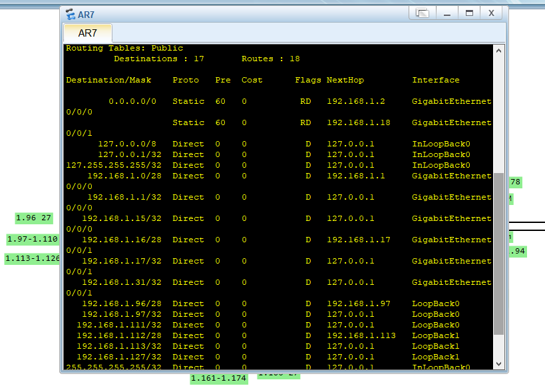Click destination 192.168.1.112/28
Viewport: 545px width, 392px height.
[119, 335]
